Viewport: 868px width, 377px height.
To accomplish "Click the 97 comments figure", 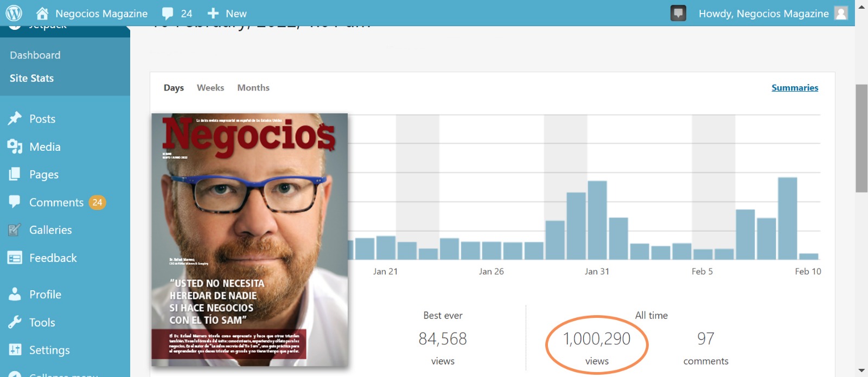I will (706, 339).
